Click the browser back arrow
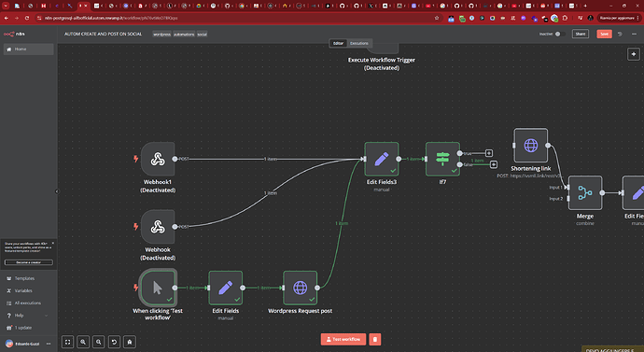 [x=7, y=18]
